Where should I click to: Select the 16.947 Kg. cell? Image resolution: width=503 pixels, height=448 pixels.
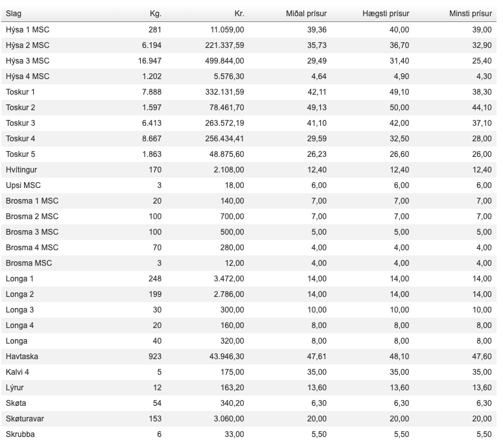[150, 60]
